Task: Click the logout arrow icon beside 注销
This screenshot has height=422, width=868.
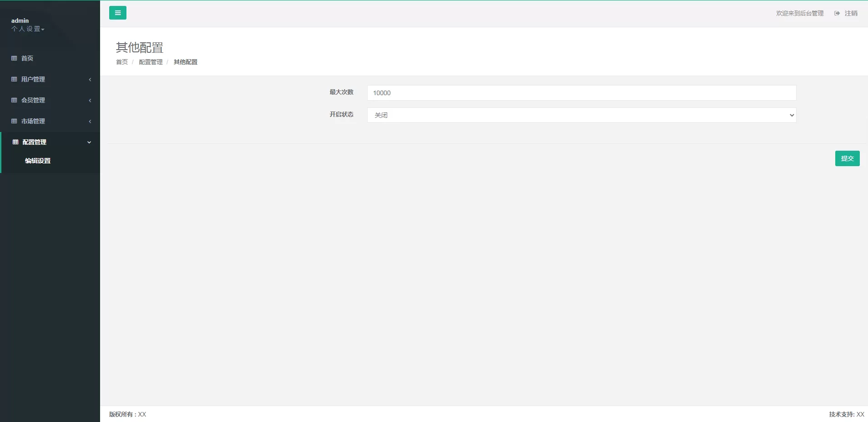Action: [x=837, y=13]
